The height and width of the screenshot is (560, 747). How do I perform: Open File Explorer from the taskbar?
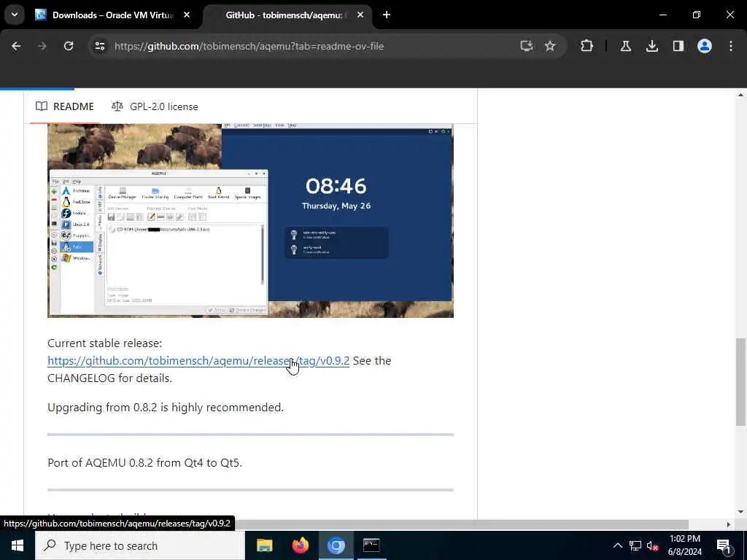click(264, 545)
